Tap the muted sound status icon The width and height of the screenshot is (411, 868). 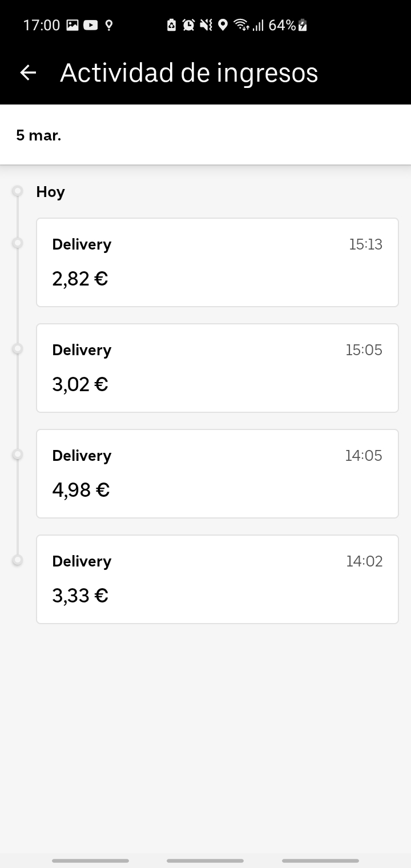[x=206, y=25]
